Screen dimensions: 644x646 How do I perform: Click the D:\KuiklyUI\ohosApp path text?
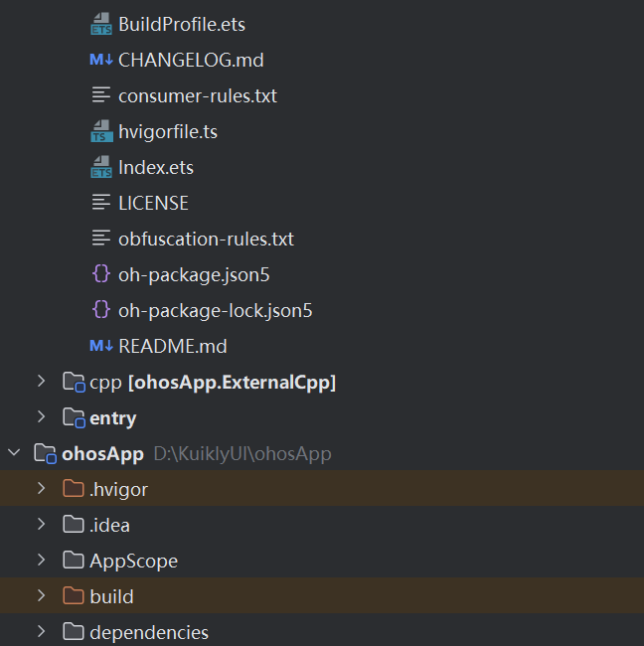tap(242, 454)
